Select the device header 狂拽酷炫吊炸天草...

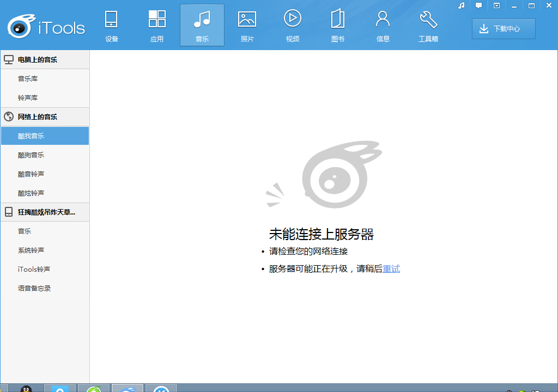coord(45,212)
